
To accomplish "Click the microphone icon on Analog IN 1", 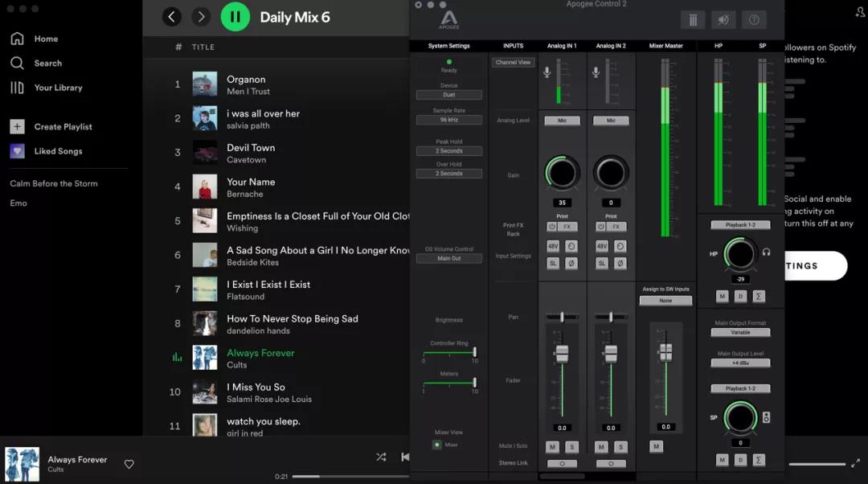I will click(x=547, y=72).
